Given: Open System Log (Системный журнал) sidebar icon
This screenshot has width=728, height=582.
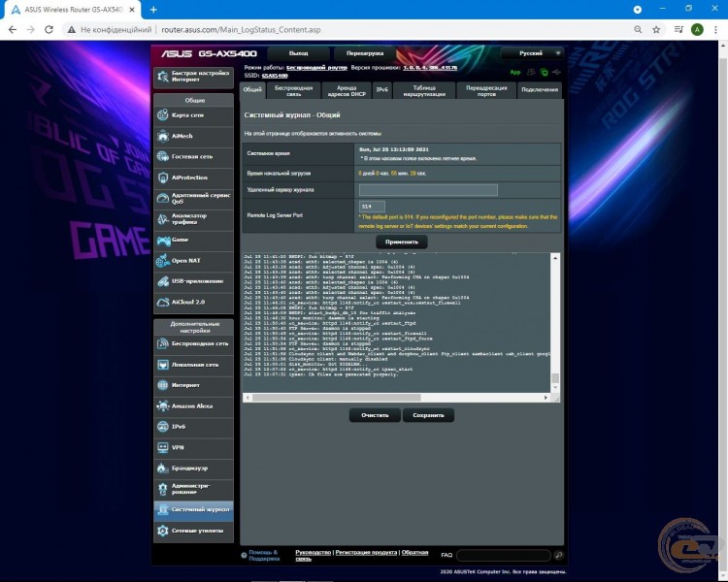Looking at the screenshot, I should (162, 509).
